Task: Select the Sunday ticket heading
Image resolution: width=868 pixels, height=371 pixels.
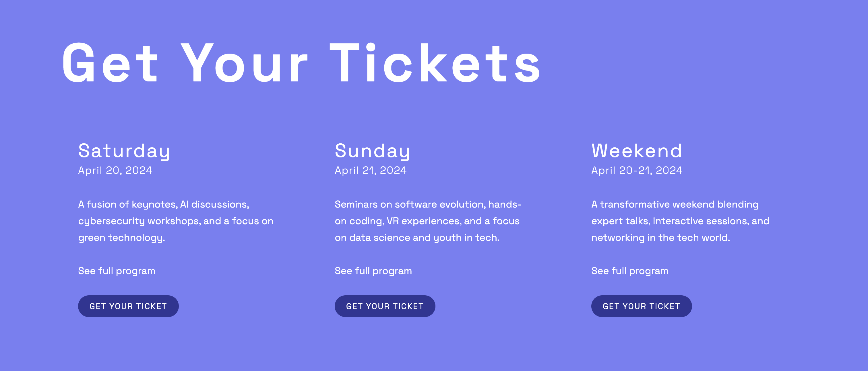Action: [x=372, y=151]
